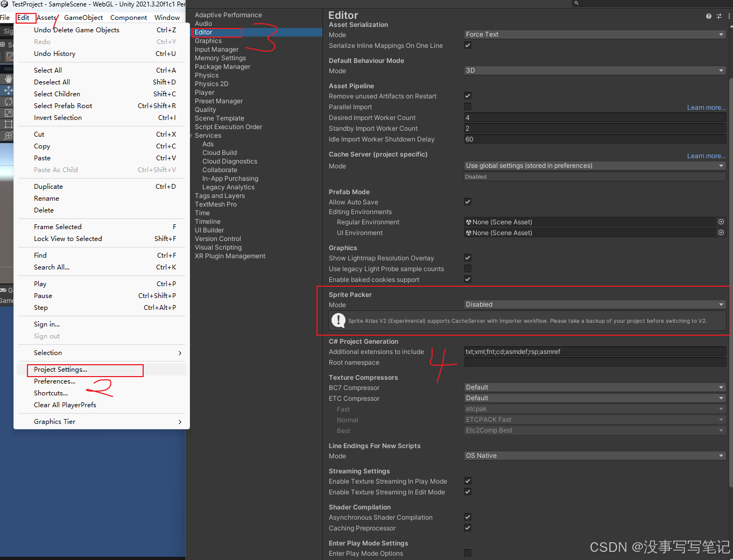Click the Unity logo in title bar
Image resolution: width=733 pixels, height=560 pixels.
click(4, 4)
